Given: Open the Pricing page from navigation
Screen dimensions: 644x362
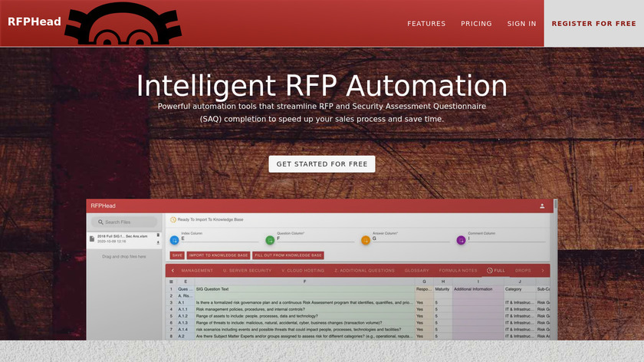Looking at the screenshot, I should (x=476, y=24).
